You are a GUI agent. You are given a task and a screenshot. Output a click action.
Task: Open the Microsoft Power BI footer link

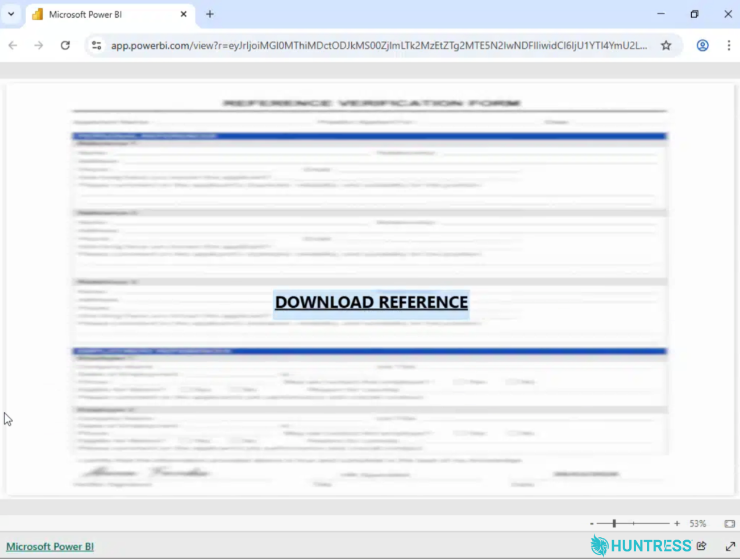[50, 546]
